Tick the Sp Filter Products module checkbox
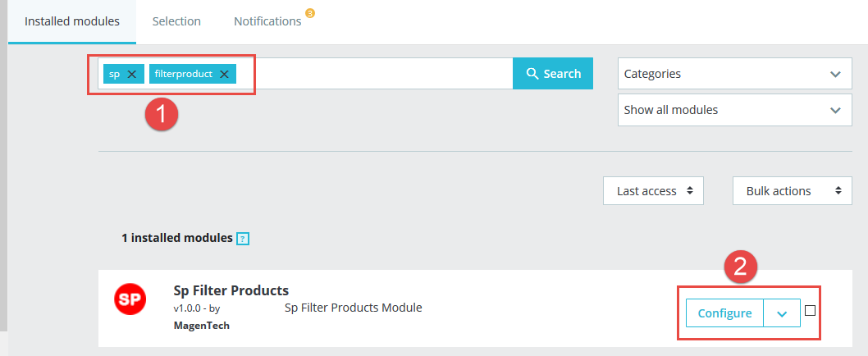The image size is (868, 356). pyautogui.click(x=810, y=311)
